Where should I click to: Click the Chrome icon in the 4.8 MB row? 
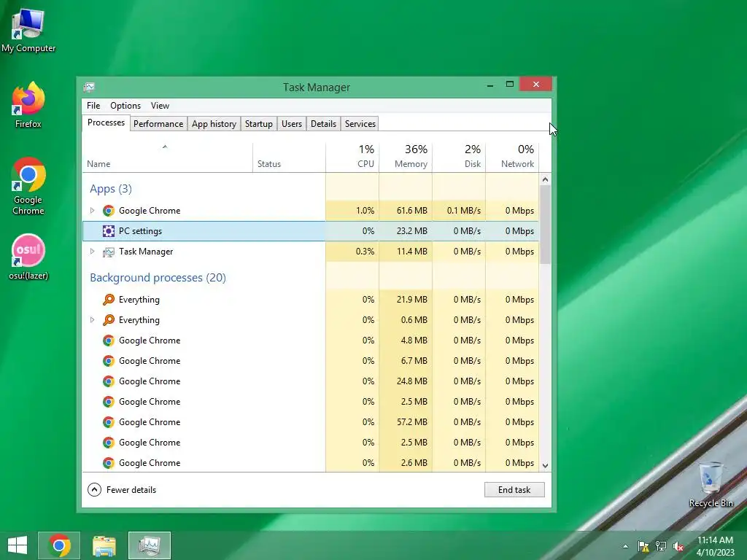109,341
